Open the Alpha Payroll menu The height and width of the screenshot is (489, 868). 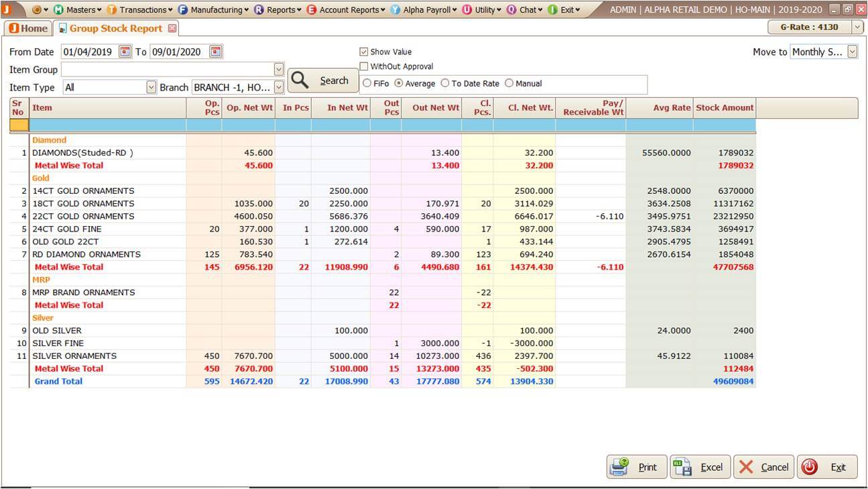(x=424, y=9)
